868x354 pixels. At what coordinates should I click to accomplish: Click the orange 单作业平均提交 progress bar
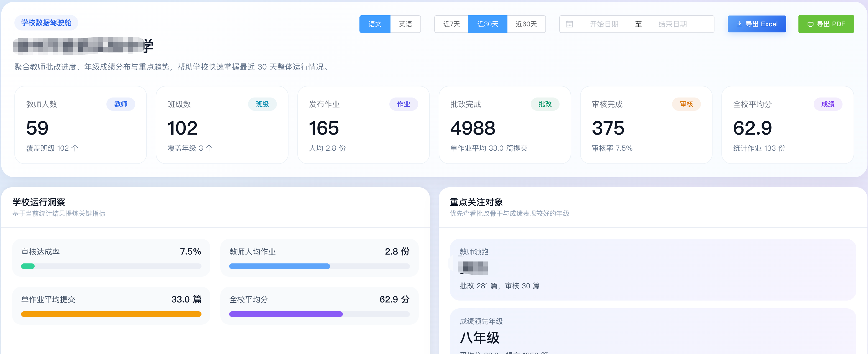click(x=111, y=314)
